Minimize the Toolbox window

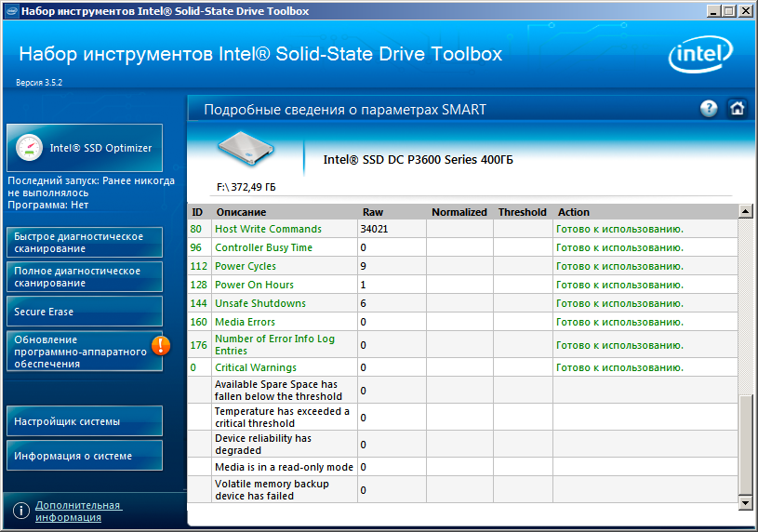tap(713, 10)
